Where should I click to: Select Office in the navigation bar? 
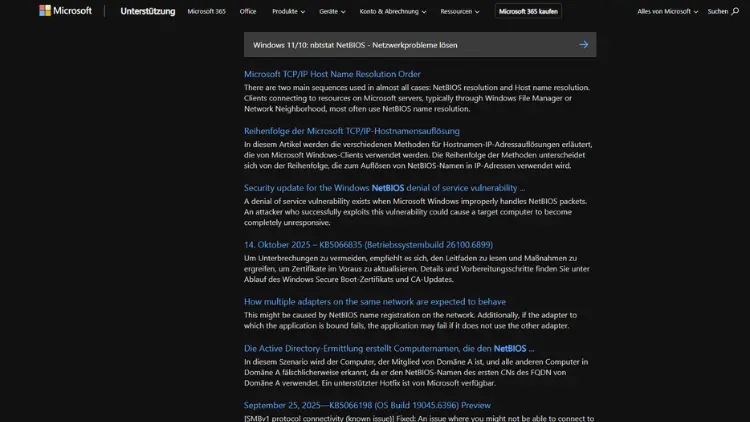click(248, 12)
